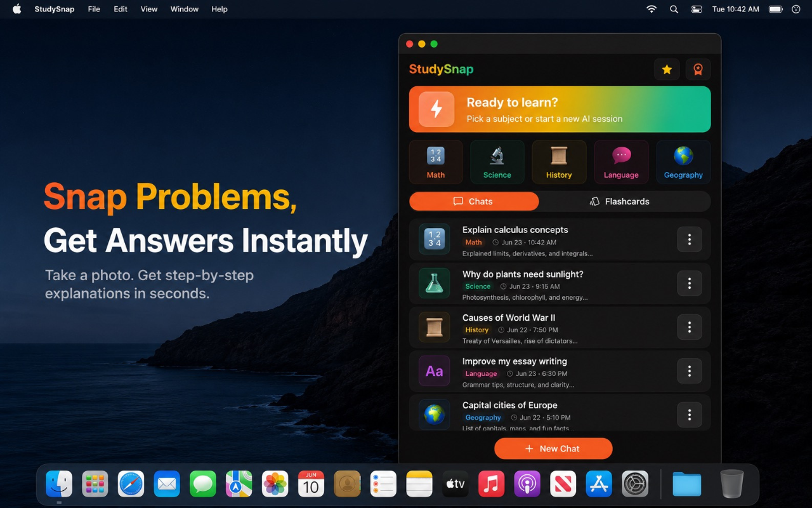Open options for Explain calculus concepts

pos(690,239)
